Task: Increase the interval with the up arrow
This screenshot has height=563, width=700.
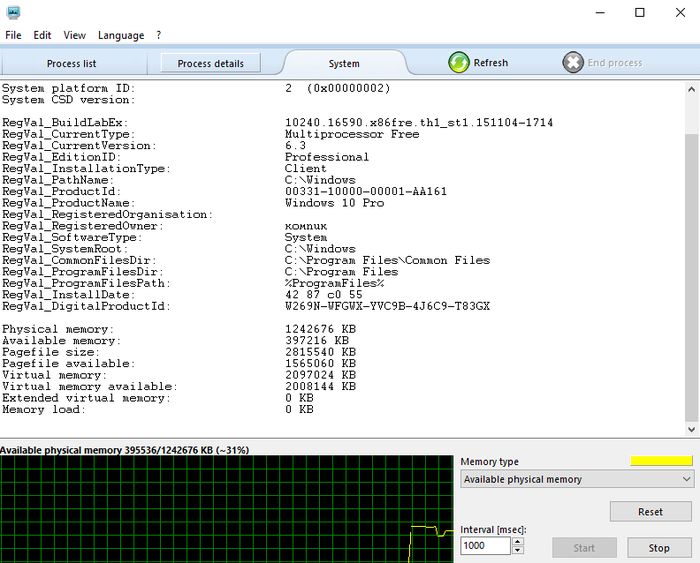Action: pyautogui.click(x=517, y=543)
